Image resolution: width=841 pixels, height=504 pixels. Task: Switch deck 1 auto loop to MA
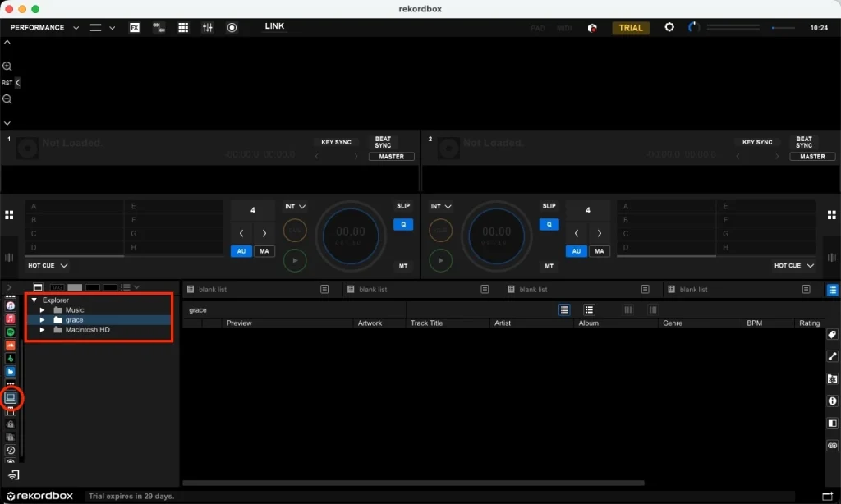click(264, 251)
